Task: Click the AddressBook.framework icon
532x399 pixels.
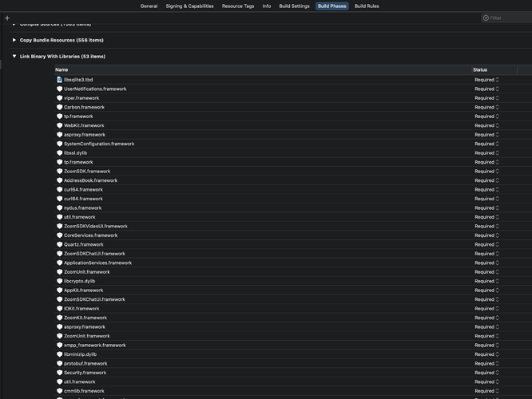Action: (x=60, y=180)
